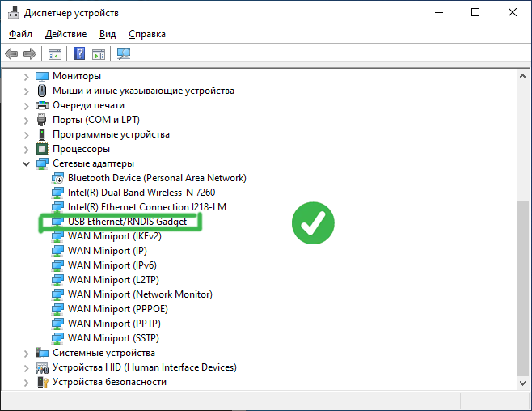Click the vertical scrollbar thumb

point(522,289)
